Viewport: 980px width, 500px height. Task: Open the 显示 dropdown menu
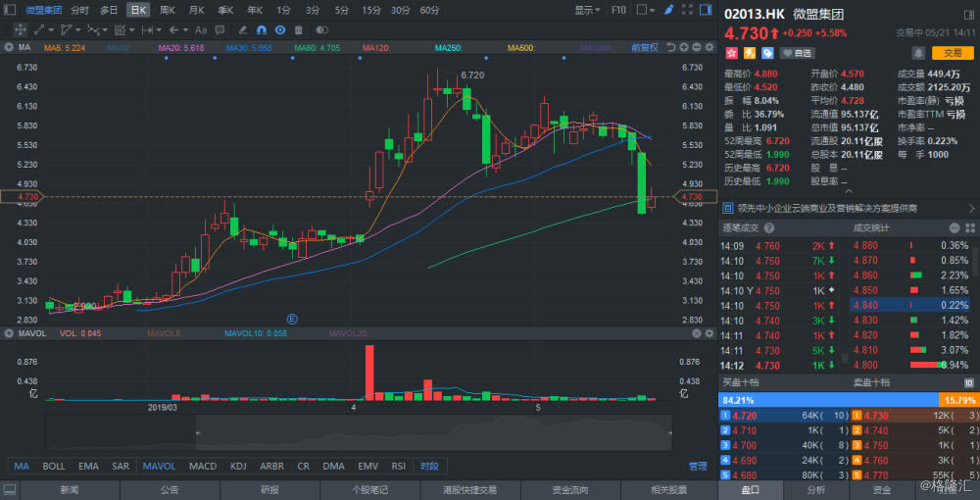click(587, 10)
